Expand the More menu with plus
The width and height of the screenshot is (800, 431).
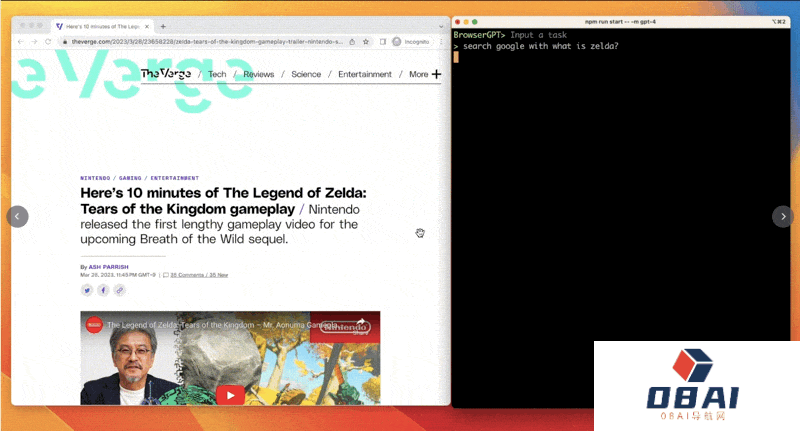tap(425, 74)
